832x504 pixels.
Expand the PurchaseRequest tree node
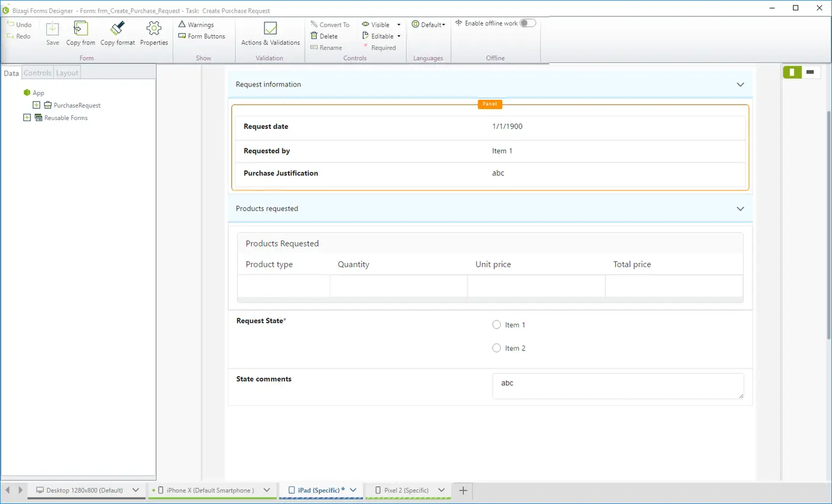point(37,105)
